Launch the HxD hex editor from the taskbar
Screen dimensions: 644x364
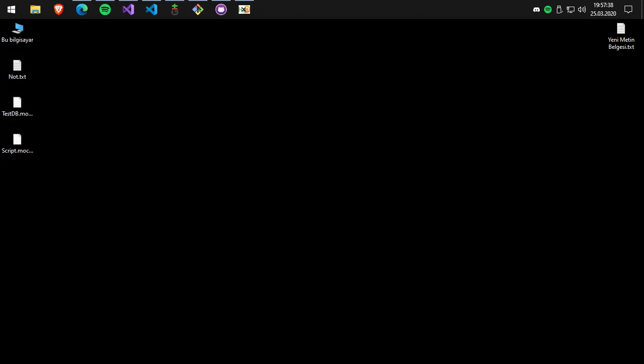(244, 9)
